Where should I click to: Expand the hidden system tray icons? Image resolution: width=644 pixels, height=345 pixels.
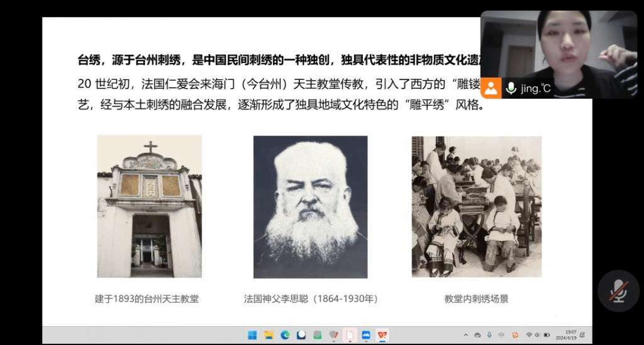(465, 335)
